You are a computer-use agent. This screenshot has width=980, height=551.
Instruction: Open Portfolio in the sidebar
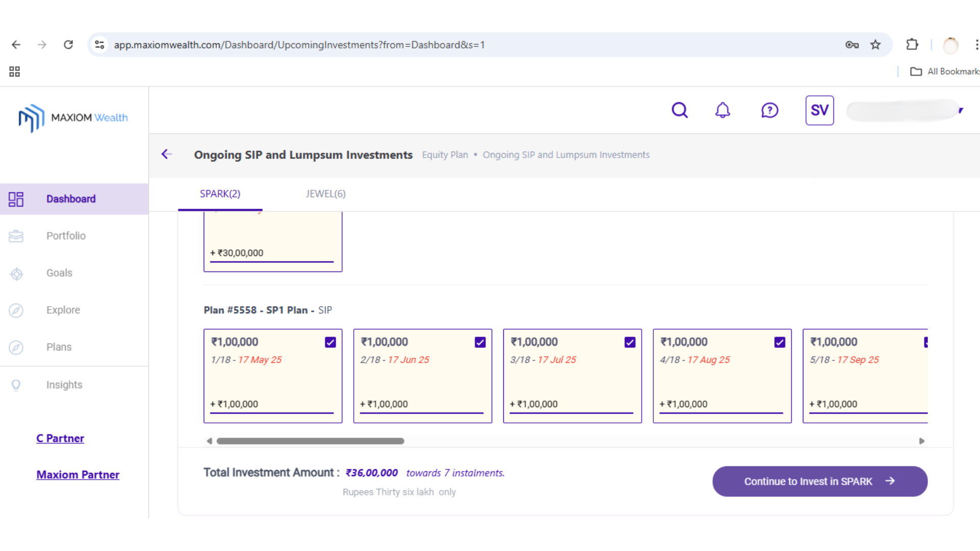point(66,236)
